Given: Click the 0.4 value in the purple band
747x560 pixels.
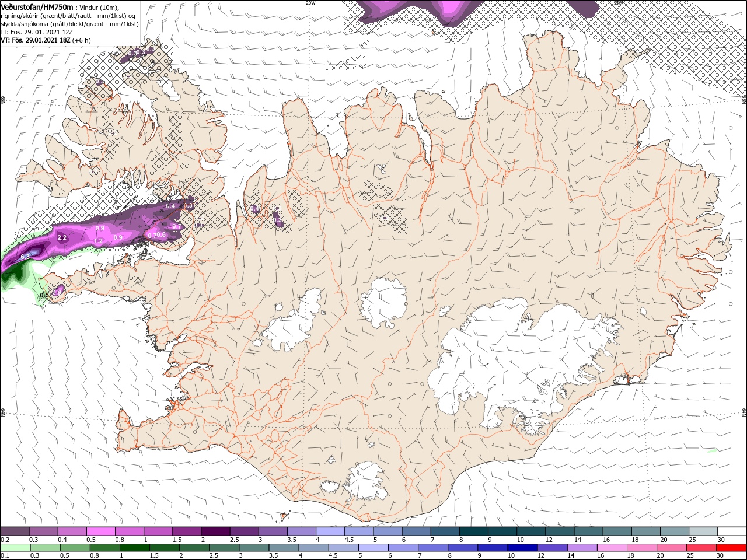Looking at the screenshot, I should pos(171,206).
